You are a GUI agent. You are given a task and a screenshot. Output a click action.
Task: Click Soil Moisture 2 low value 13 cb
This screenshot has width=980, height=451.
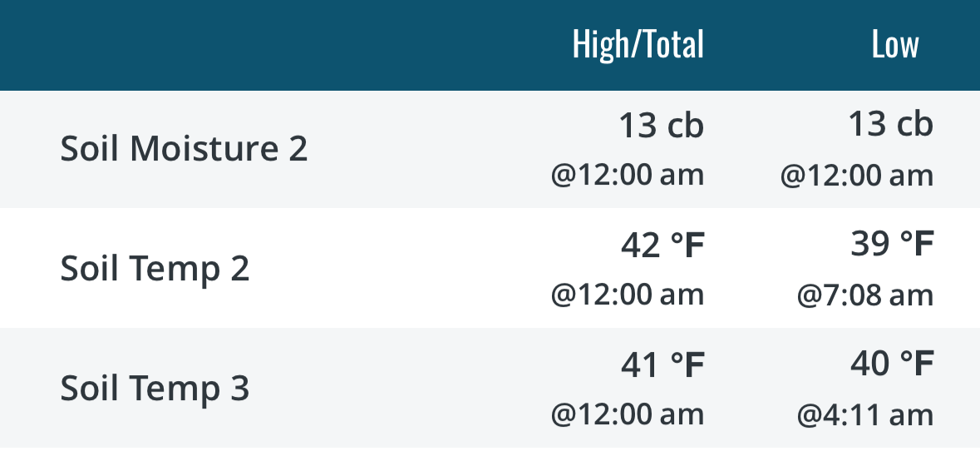coord(890,124)
